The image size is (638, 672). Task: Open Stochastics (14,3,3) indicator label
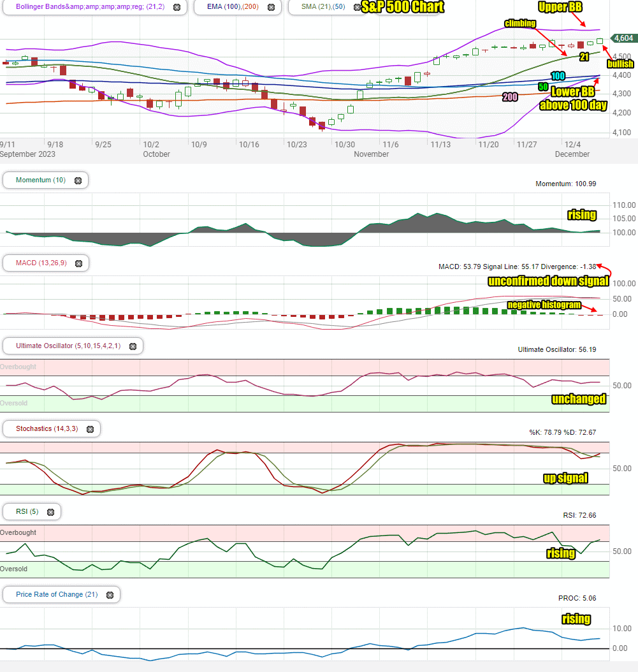click(47, 428)
